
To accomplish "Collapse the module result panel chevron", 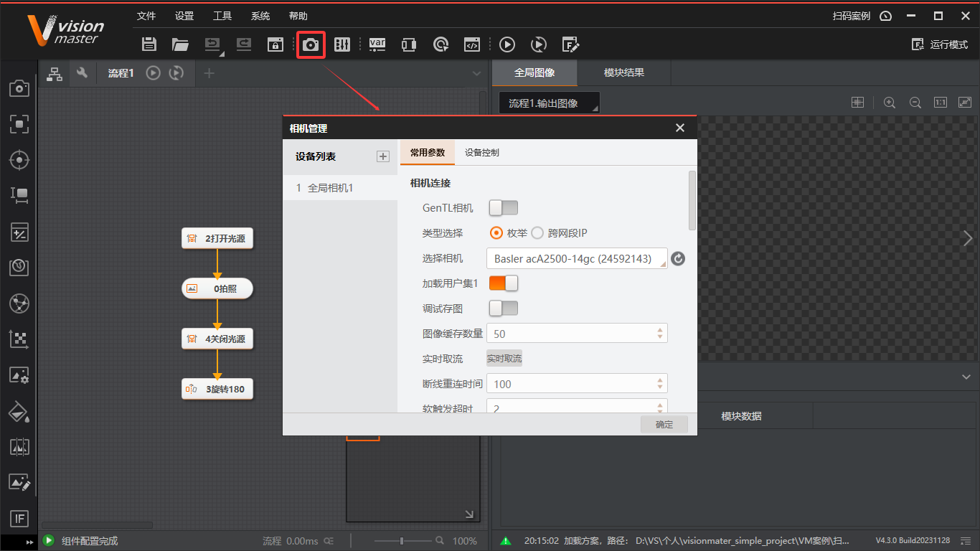I will [966, 377].
